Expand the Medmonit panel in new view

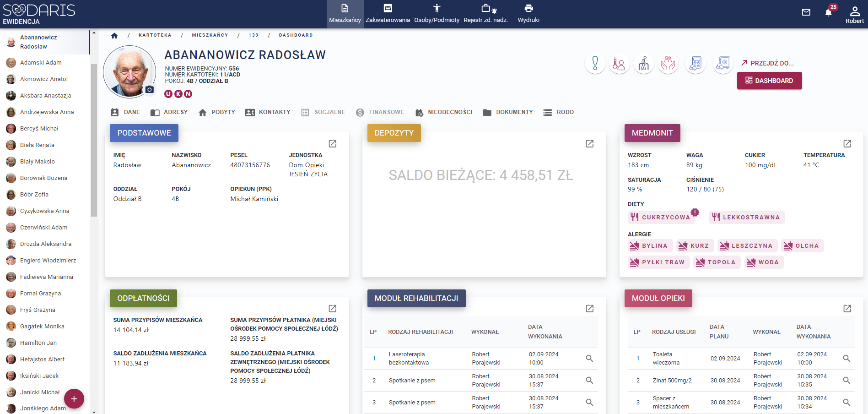(x=847, y=144)
